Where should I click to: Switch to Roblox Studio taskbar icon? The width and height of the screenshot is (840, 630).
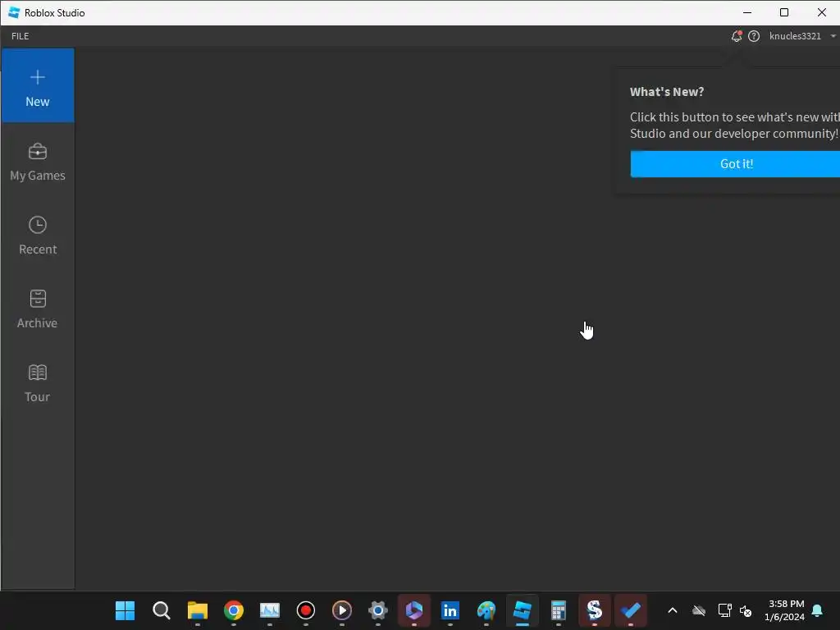coord(523,610)
